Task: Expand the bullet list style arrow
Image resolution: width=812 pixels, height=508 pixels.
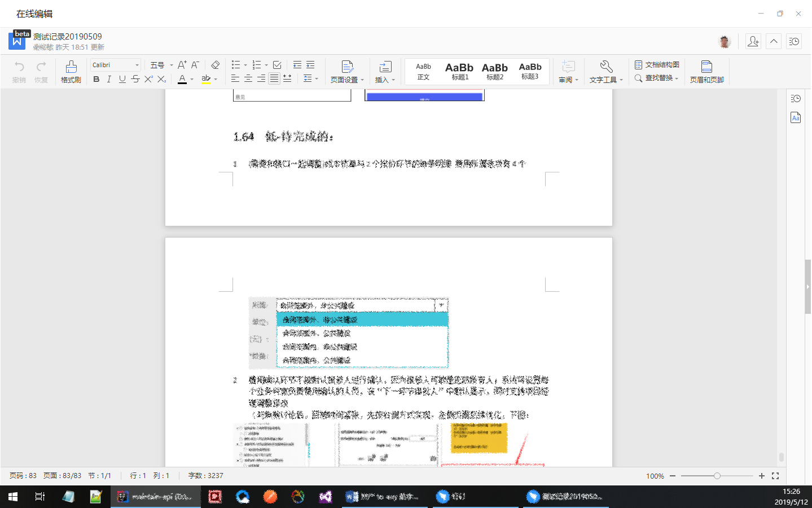Action: [x=245, y=65]
